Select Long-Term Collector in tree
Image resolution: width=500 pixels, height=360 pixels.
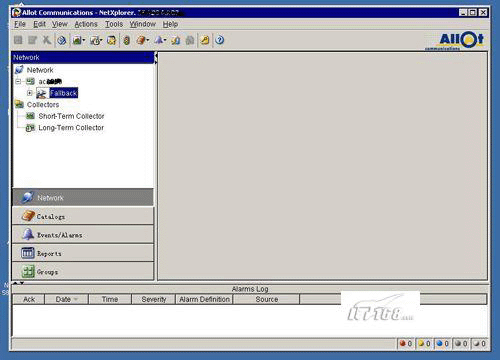(71, 128)
